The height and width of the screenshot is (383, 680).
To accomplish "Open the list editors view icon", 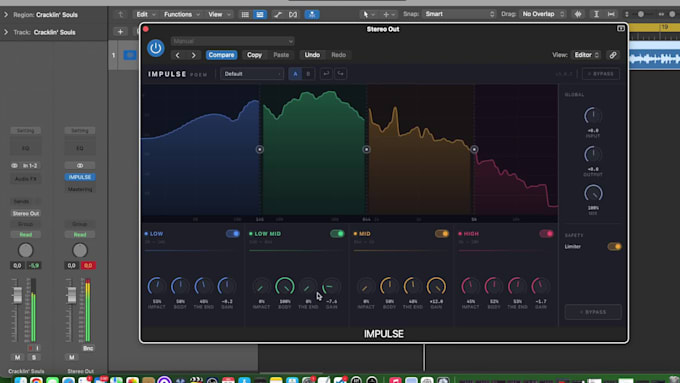I will 245,14.
